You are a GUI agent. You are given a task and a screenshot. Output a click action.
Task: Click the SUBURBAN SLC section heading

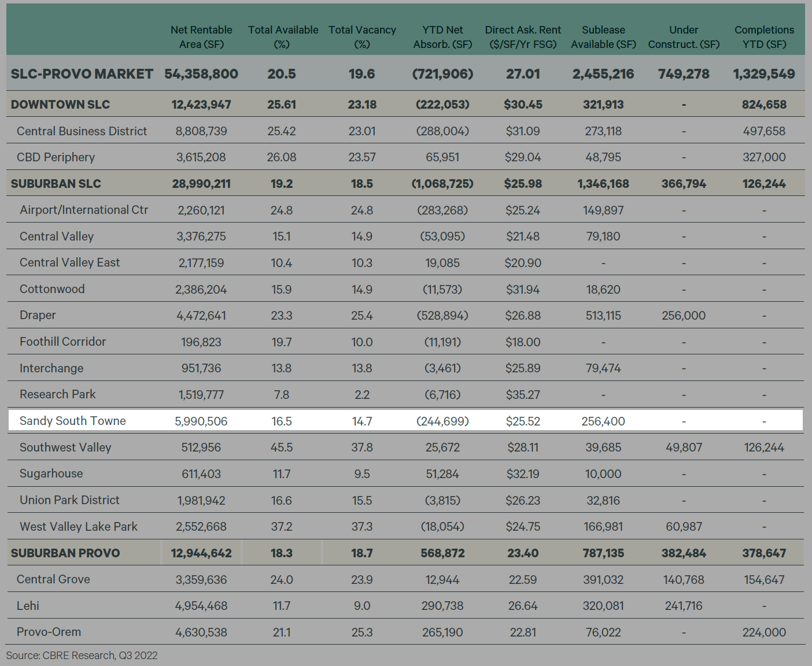click(x=56, y=184)
